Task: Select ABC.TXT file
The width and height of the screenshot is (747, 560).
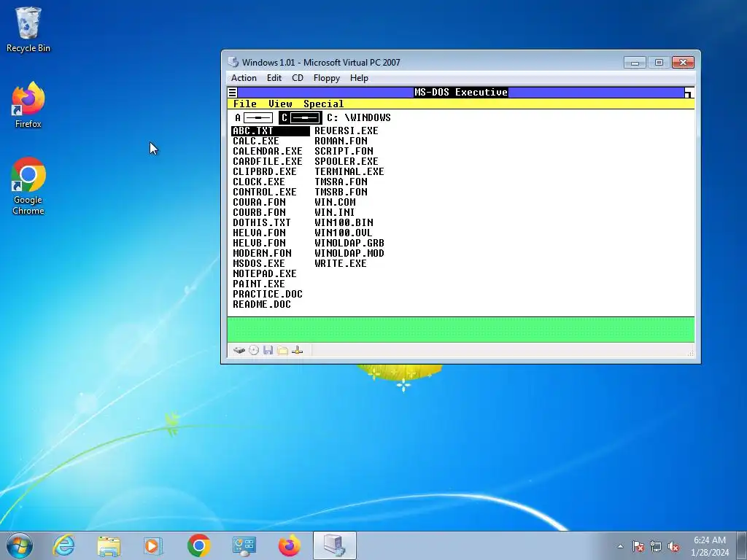Action: (270, 131)
